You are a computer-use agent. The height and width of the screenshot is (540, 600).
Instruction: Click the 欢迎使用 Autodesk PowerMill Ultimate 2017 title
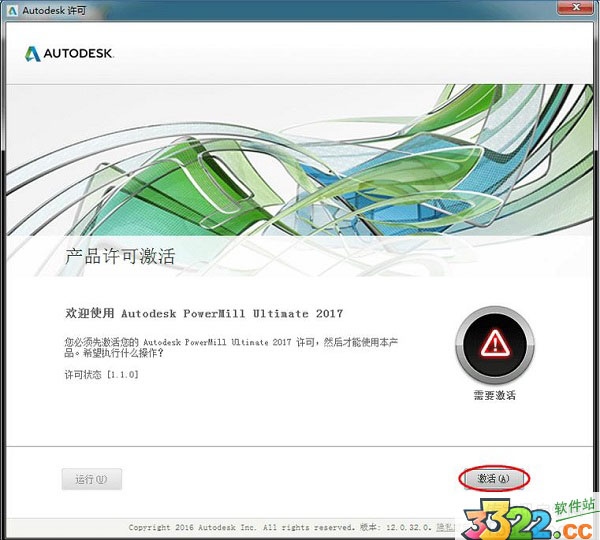point(204,313)
